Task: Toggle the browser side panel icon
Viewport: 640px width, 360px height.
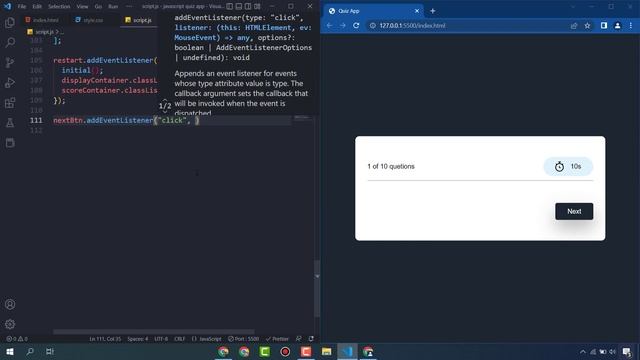Action: (604, 25)
